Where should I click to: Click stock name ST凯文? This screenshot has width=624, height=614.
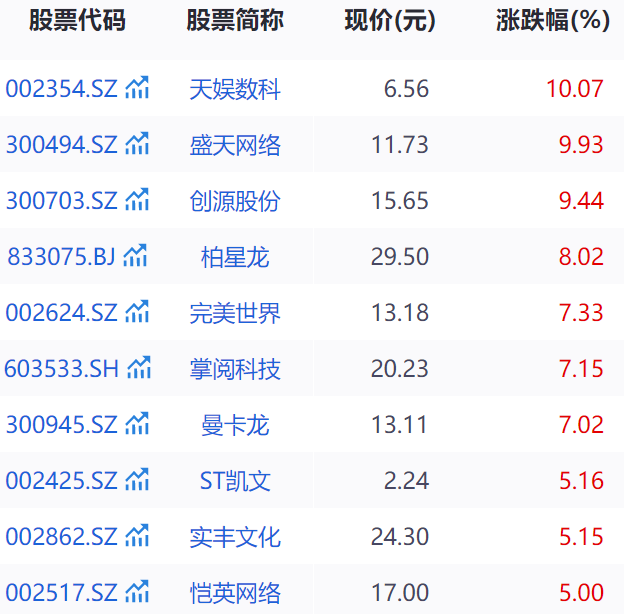(x=235, y=481)
